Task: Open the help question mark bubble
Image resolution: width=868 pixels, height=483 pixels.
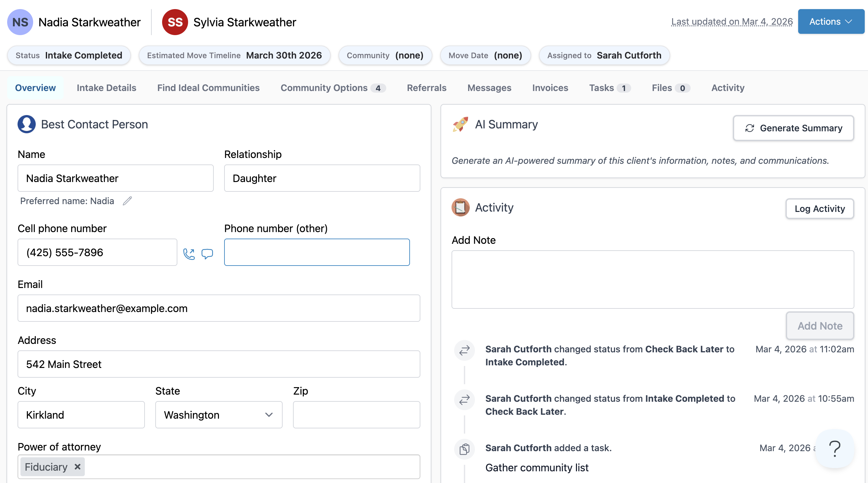Action: [x=835, y=449]
